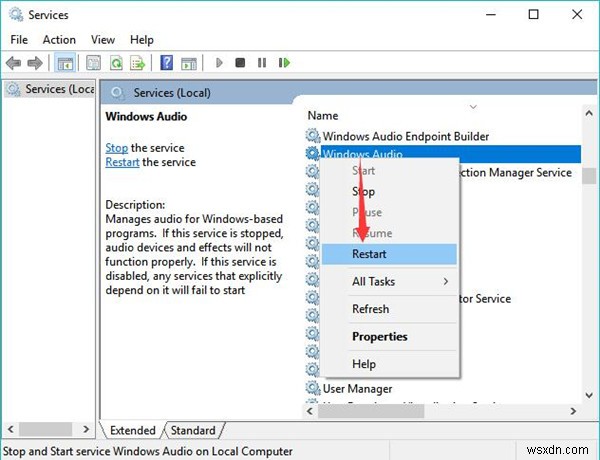Choose Refresh in the context menu
This screenshot has width=600, height=460.
click(389, 309)
